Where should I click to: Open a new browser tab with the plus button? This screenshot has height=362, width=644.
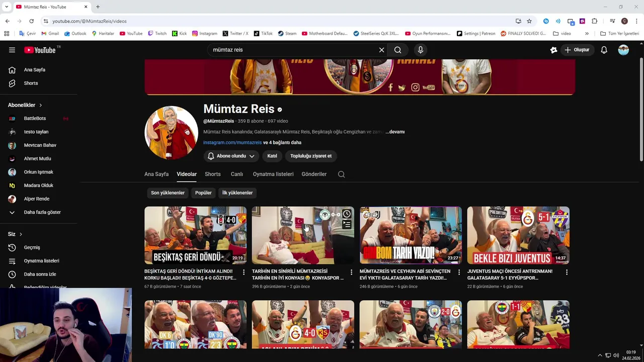pyautogui.click(x=98, y=7)
